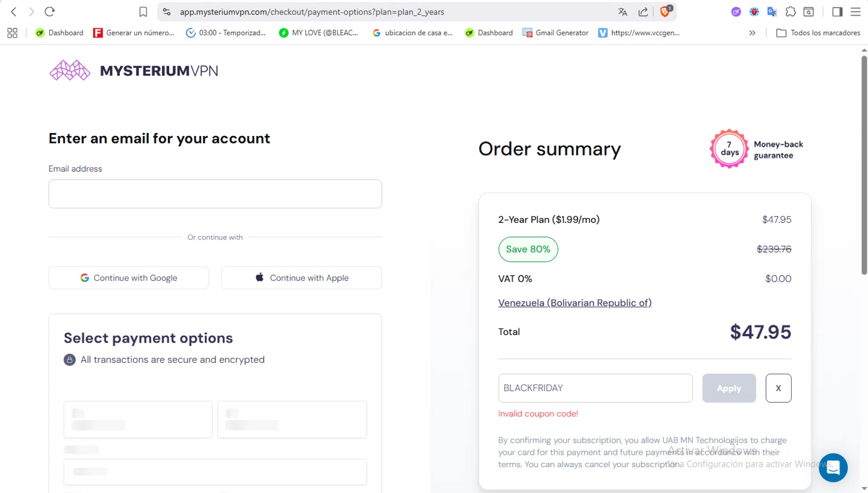
Task: Click the 'Order summary' heading
Action: pos(550,149)
